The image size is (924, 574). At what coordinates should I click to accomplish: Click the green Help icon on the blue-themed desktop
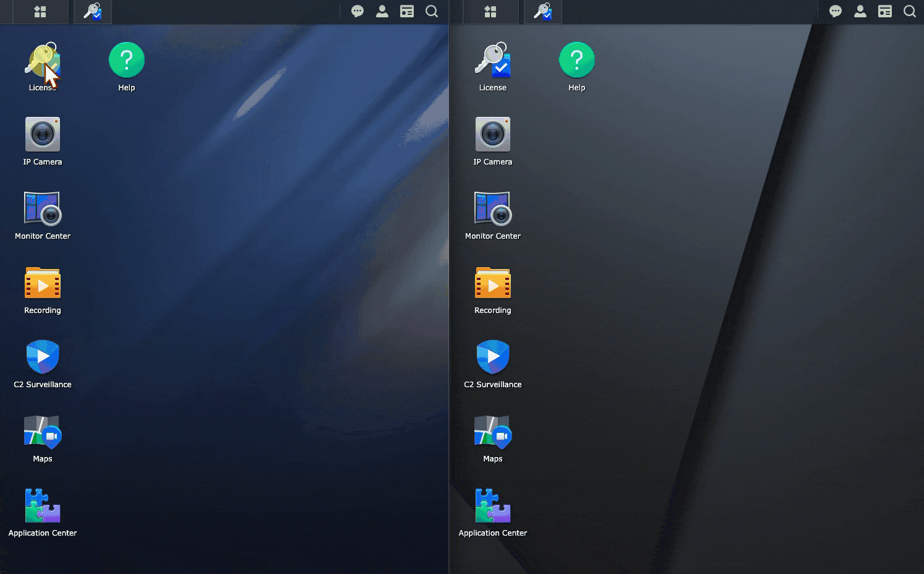point(126,61)
